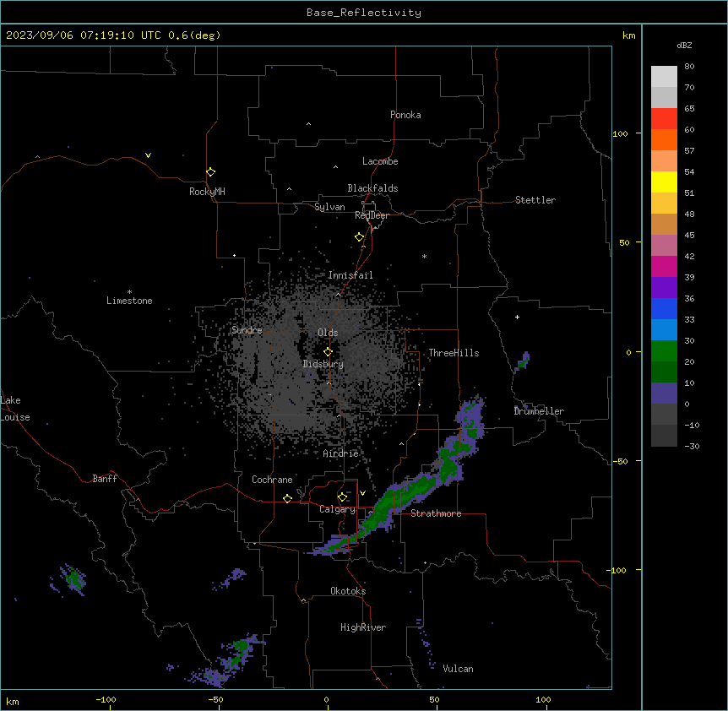Click the -100 label on the bottom axis

pos(106,699)
